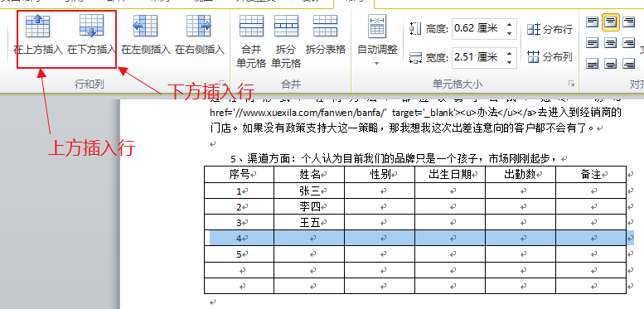Click the 姓名 header cell
The width and height of the screenshot is (644, 309).
tap(309, 175)
